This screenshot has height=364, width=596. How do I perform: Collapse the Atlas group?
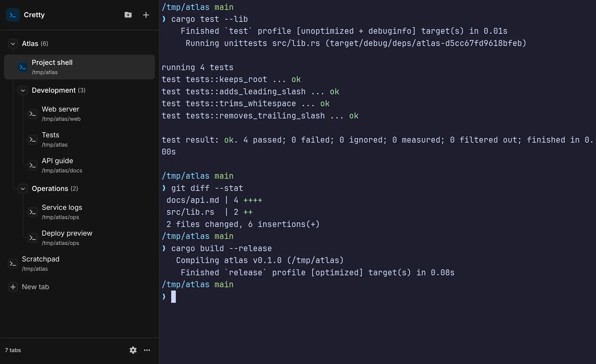tap(13, 44)
